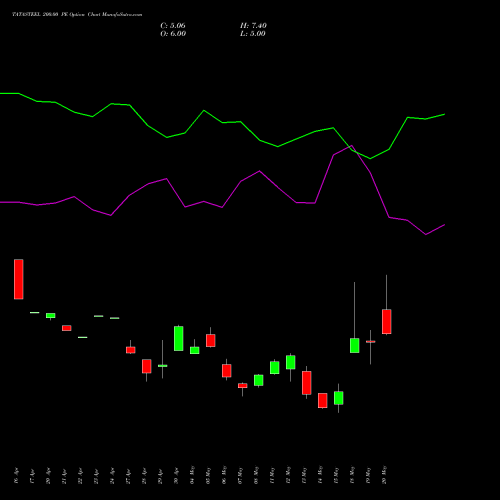500x500 pixels.
Task: Click the 11 May date label
Action: click(x=273, y=475)
